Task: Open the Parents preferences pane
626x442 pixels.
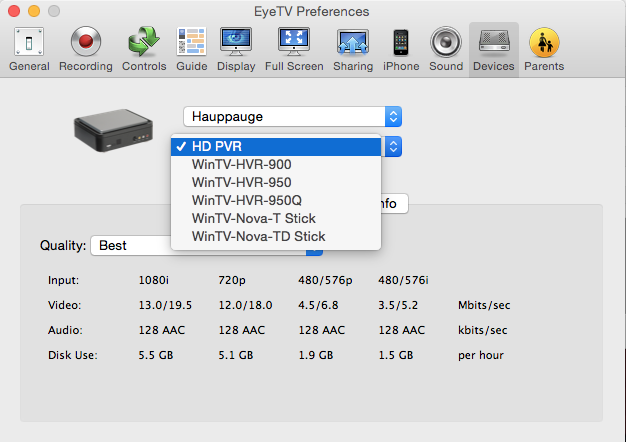Action: coord(544,50)
